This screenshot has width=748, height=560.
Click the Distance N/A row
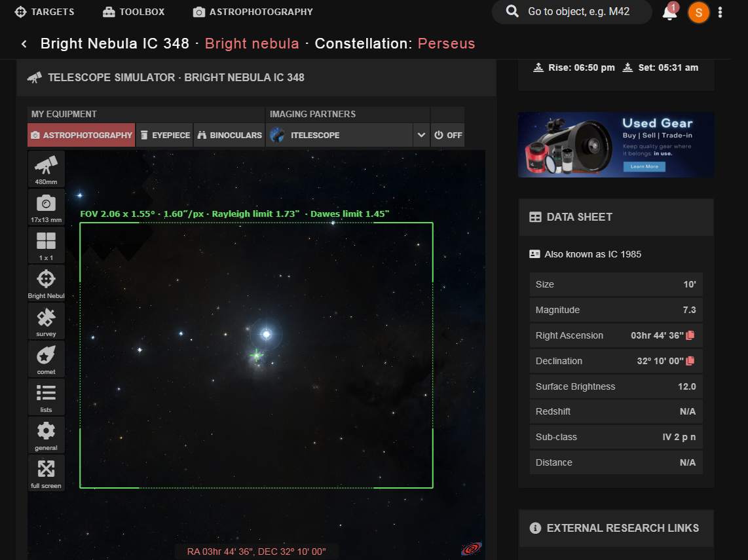(616, 462)
